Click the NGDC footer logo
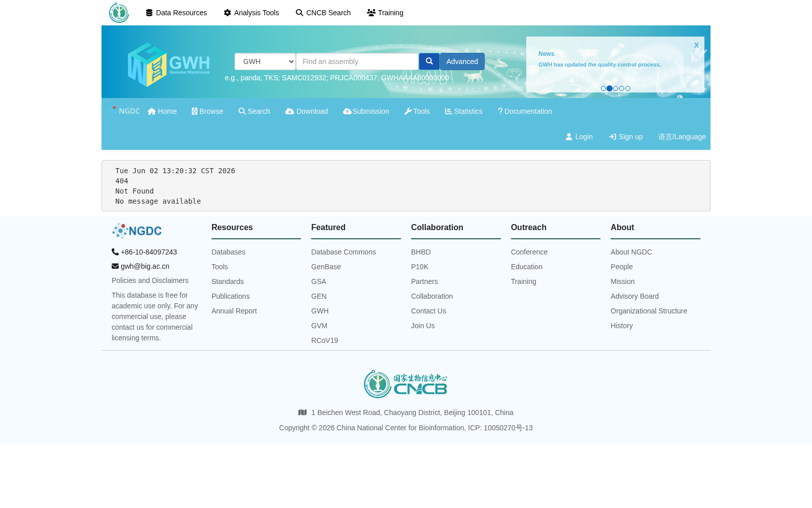 (x=137, y=231)
